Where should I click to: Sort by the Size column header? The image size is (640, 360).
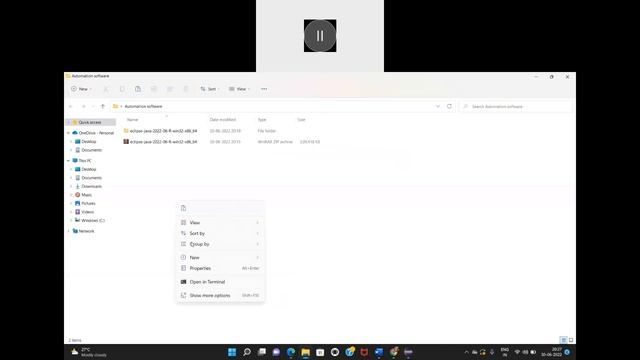click(301, 120)
